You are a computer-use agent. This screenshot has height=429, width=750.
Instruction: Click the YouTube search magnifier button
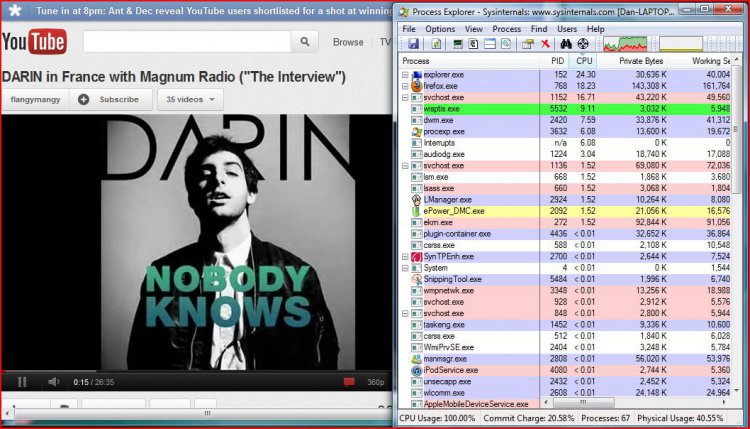[303, 42]
